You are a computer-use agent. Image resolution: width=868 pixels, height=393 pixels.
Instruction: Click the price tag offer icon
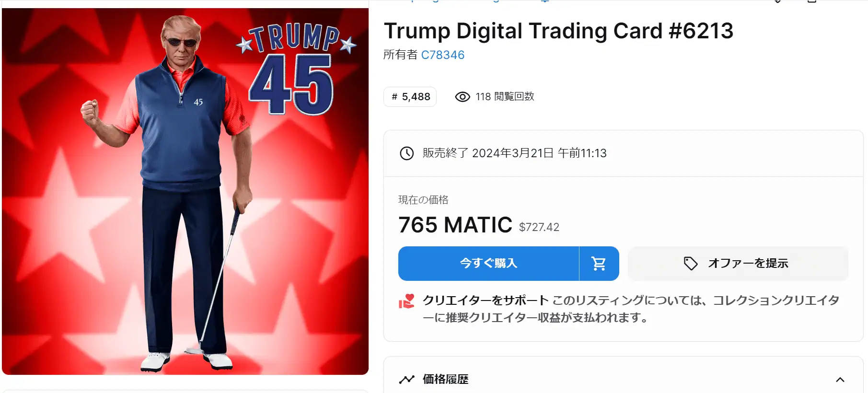point(691,264)
